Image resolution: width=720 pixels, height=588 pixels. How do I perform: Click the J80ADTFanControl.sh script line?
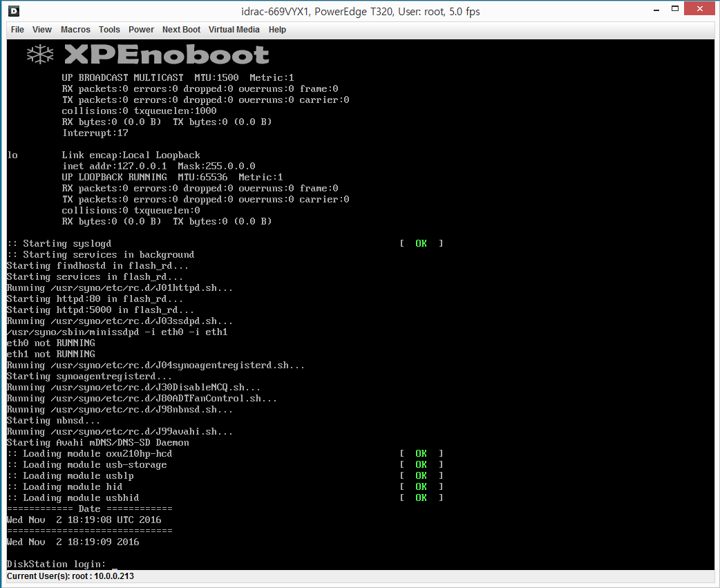click(x=142, y=399)
